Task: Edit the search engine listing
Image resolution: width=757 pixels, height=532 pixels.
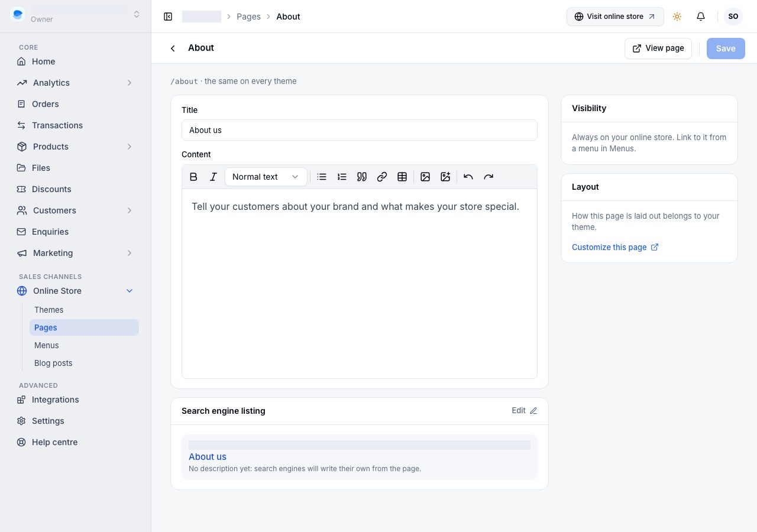Action: point(525,411)
